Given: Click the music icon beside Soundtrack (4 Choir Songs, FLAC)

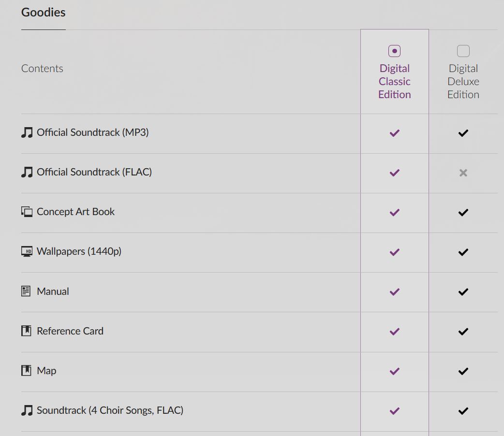Looking at the screenshot, I should 27,410.
